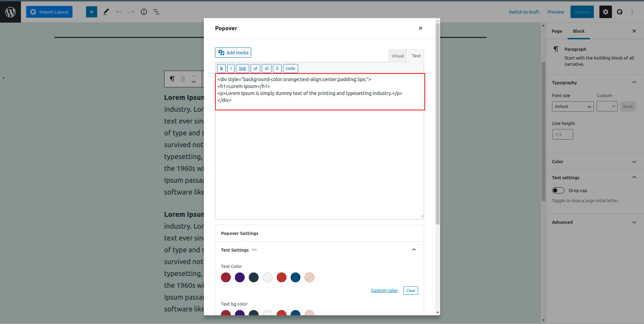
Task: Close the settings sidebar panel
Action: coord(634,31)
